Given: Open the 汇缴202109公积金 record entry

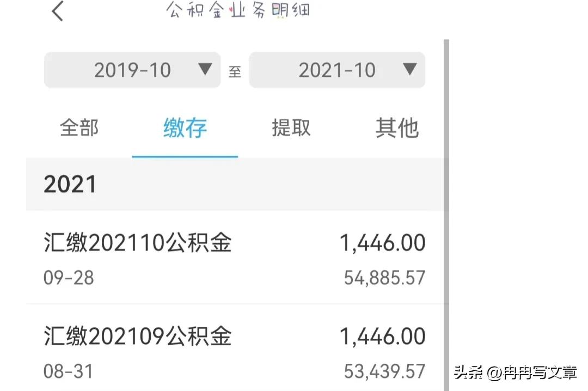Looking at the screenshot, I should pos(137,337).
